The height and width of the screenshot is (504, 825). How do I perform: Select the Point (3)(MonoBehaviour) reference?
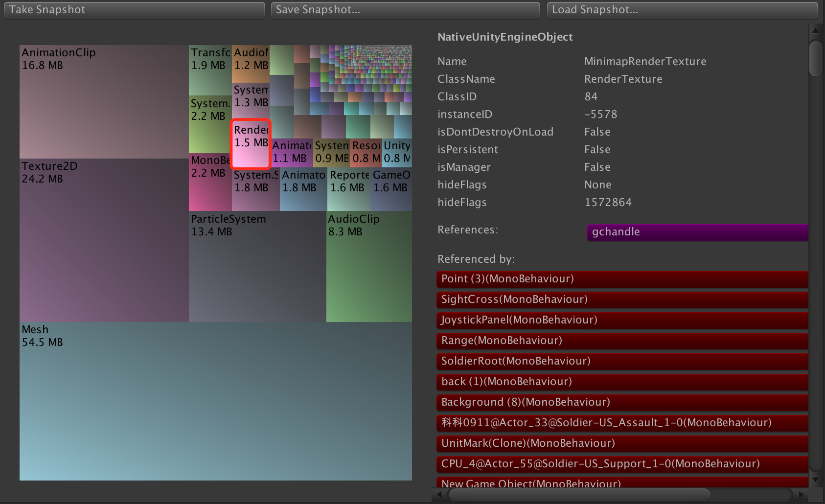point(622,279)
